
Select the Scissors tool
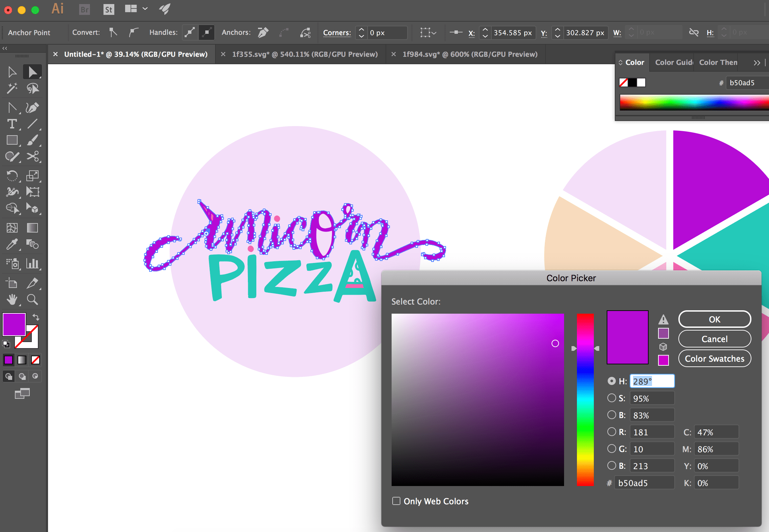(x=32, y=156)
